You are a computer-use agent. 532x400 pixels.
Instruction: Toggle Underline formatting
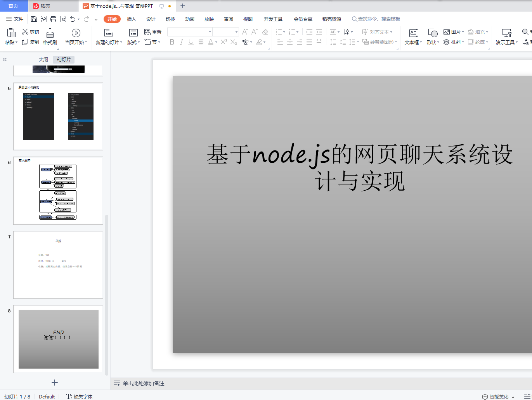(191, 42)
